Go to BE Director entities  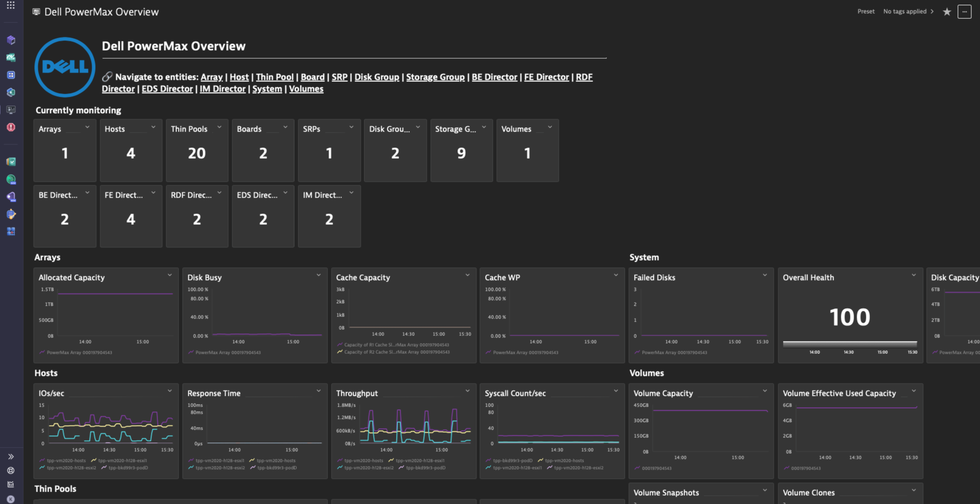494,77
